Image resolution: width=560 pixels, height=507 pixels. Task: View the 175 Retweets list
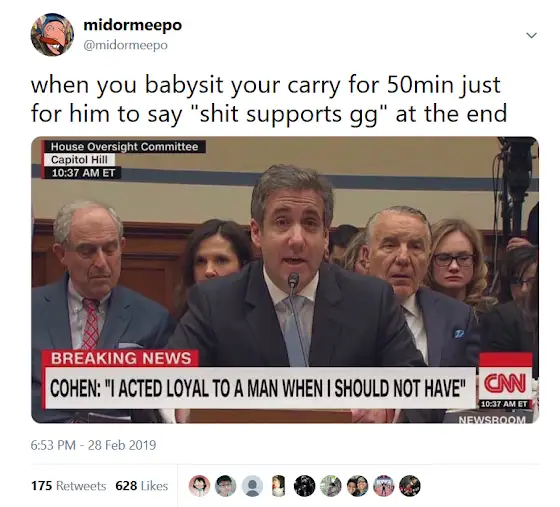point(69,486)
